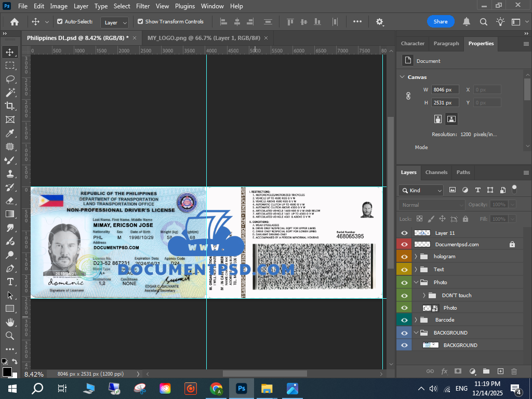Switch to MY_LOGO.png document tab
The height and width of the screenshot is (399, 532).
pyautogui.click(x=204, y=38)
